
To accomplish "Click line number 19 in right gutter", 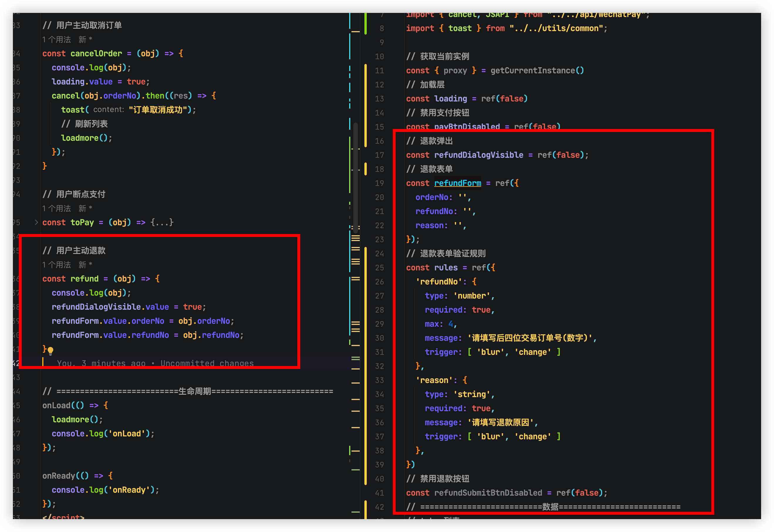I will click(379, 183).
